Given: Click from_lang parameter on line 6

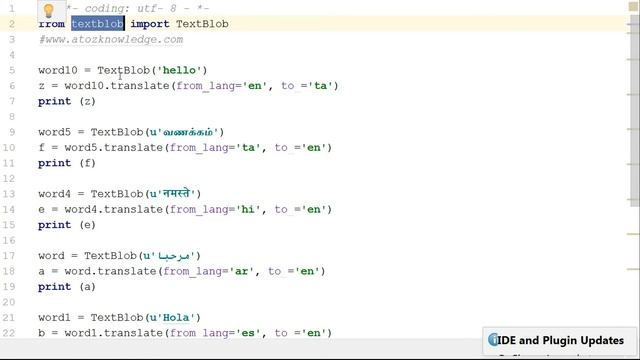Looking at the screenshot, I should 205,86.
